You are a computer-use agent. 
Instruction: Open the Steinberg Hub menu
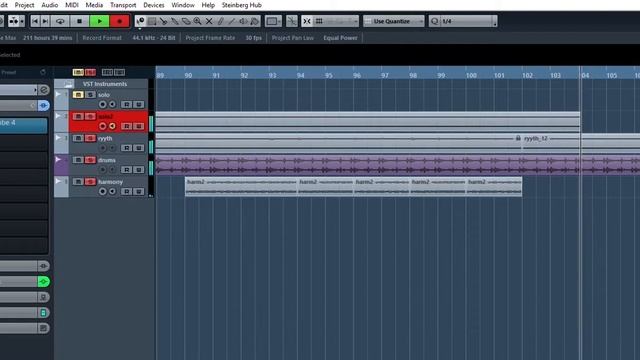click(242, 5)
